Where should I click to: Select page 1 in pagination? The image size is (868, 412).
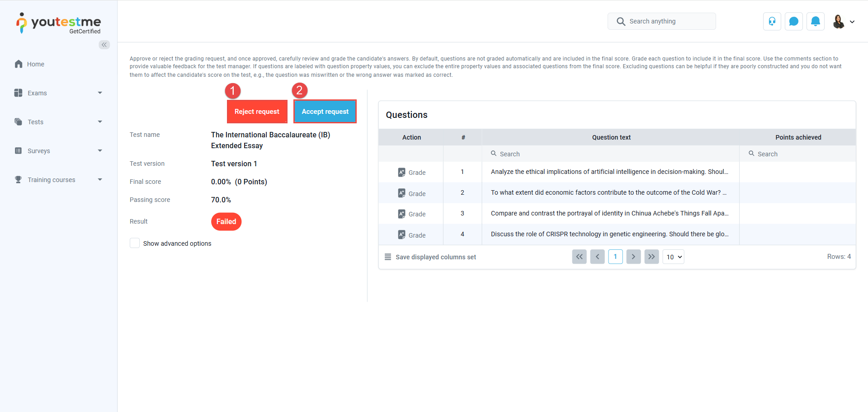click(615, 257)
